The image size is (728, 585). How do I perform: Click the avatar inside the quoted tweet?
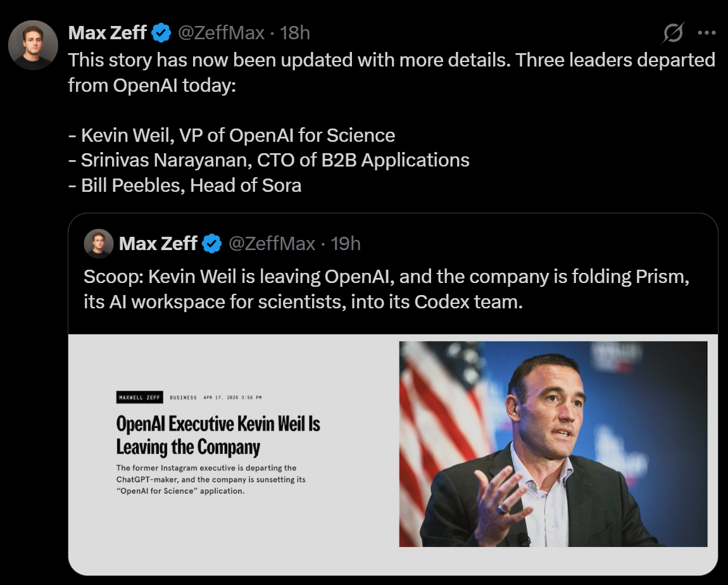pos(99,243)
